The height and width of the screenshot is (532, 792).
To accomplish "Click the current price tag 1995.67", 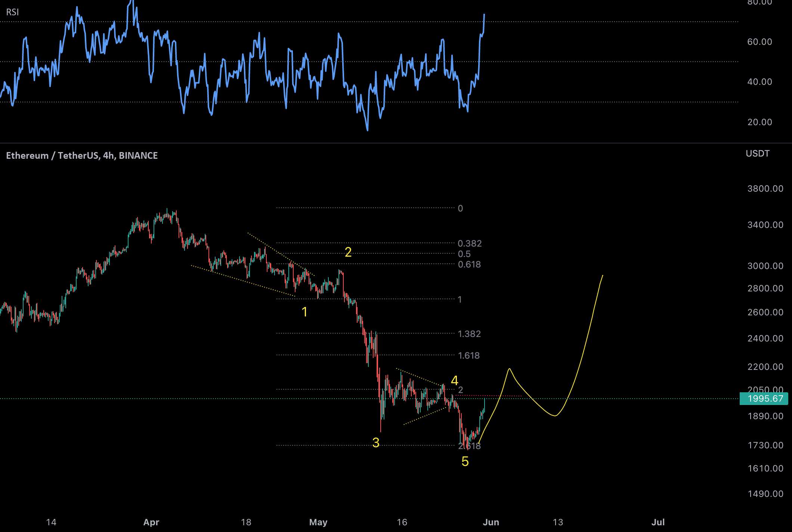I will pyautogui.click(x=764, y=399).
